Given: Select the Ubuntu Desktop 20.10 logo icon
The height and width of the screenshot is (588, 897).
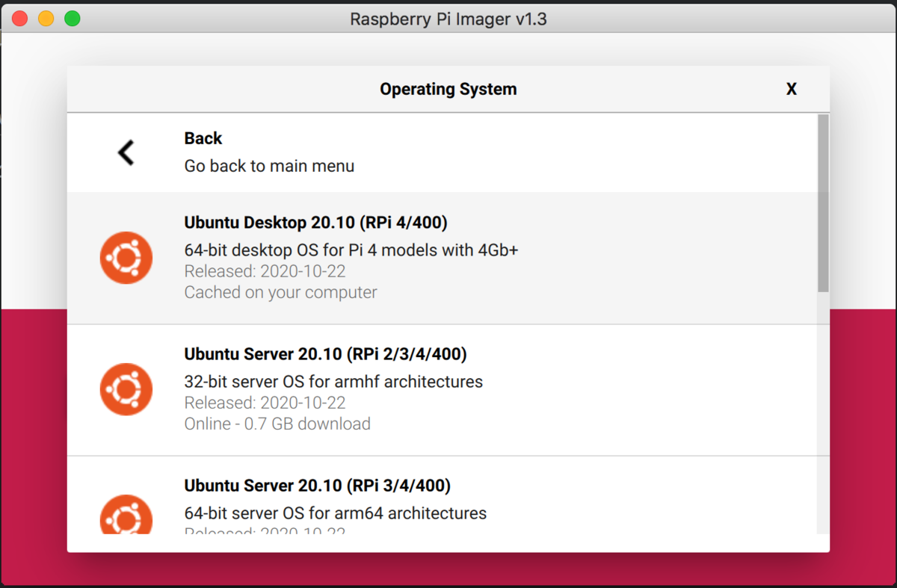Looking at the screenshot, I should pos(126,258).
